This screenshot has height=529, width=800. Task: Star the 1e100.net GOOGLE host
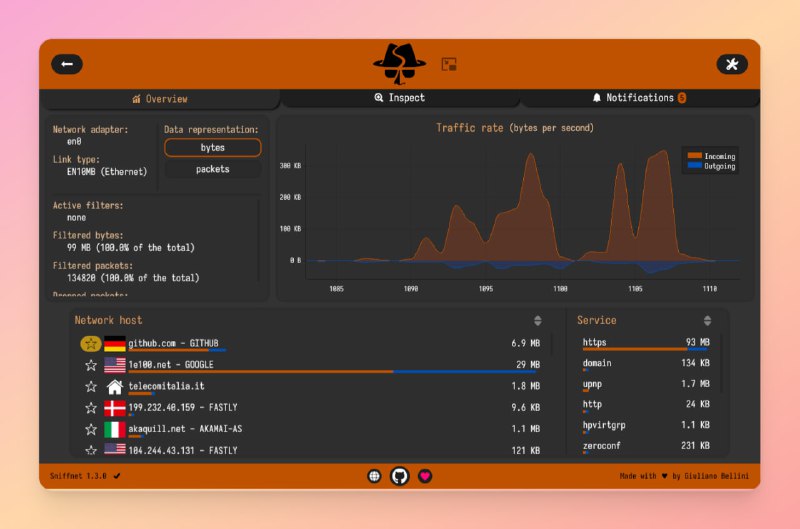pyautogui.click(x=90, y=365)
